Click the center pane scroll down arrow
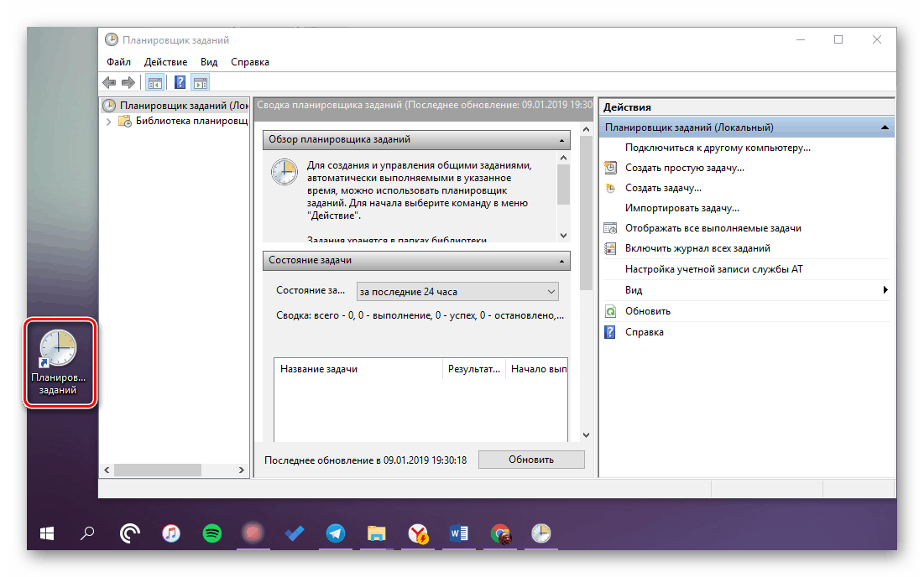 point(586,435)
